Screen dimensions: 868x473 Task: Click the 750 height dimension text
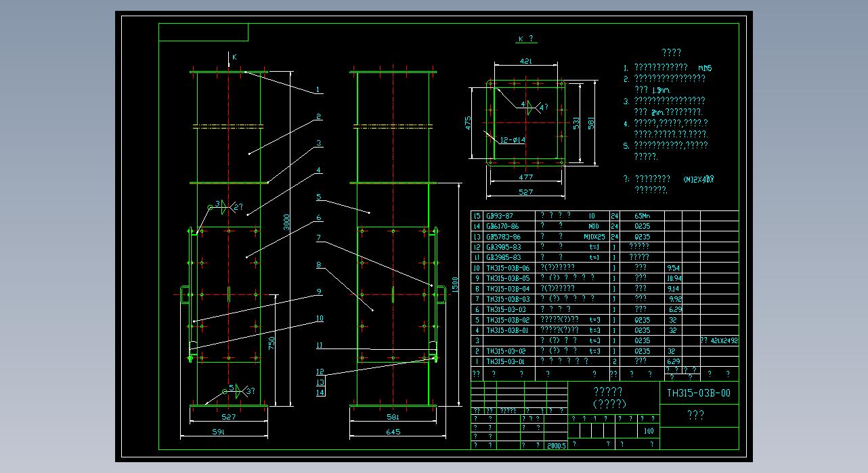272,344
